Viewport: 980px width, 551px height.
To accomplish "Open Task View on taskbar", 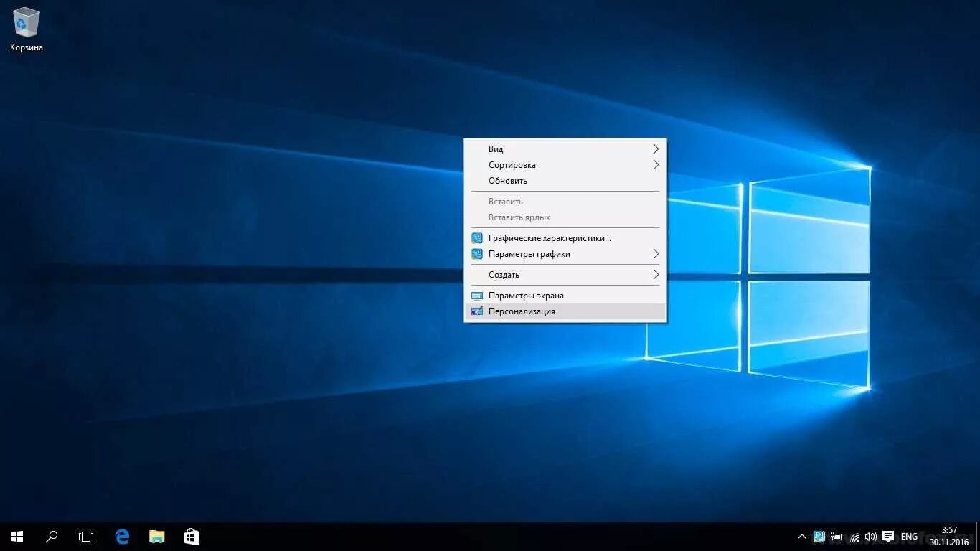I will pyautogui.click(x=86, y=537).
